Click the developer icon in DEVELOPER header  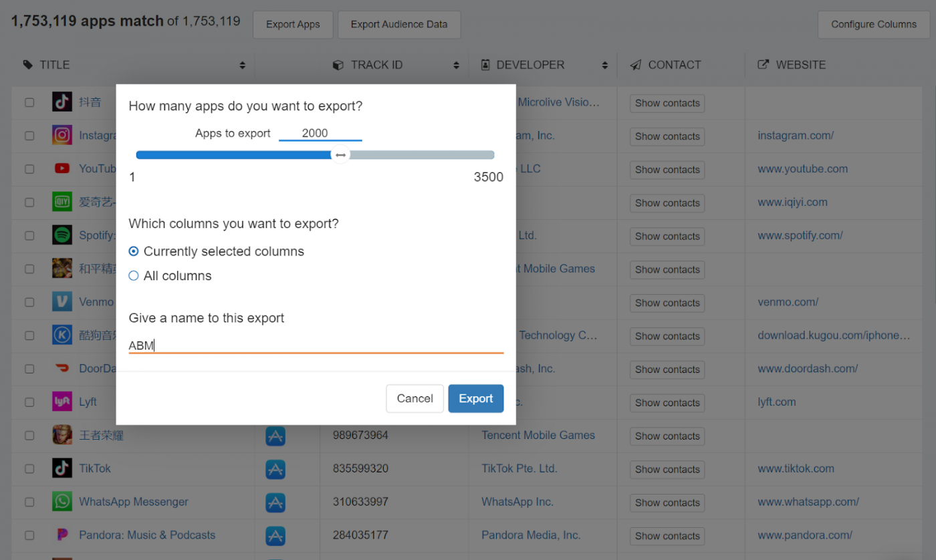[x=485, y=64]
